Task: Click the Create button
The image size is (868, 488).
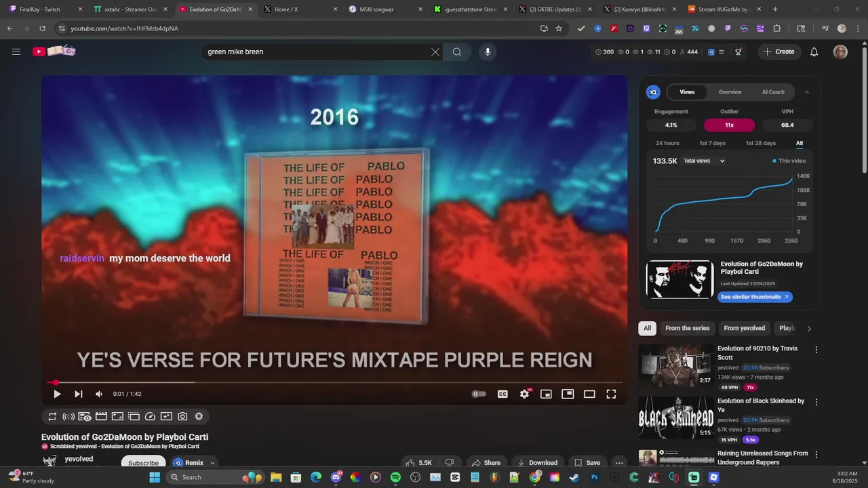Action: [x=779, y=52]
